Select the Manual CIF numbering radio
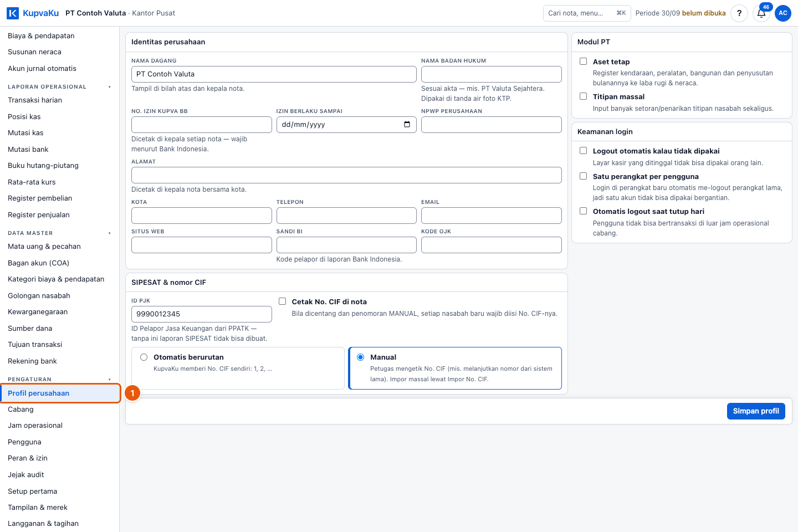This screenshot has width=798, height=532. point(360,357)
